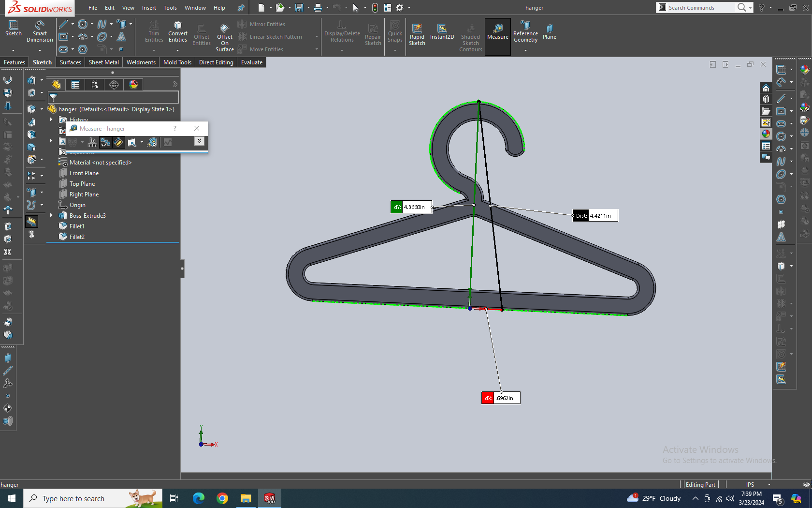
Task: Select the Front Plane in tree
Action: click(x=84, y=173)
